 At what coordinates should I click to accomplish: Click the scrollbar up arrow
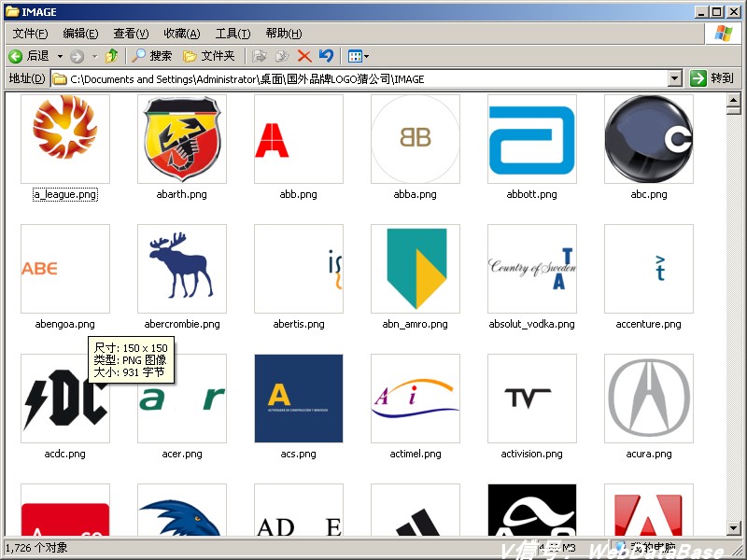(733, 100)
